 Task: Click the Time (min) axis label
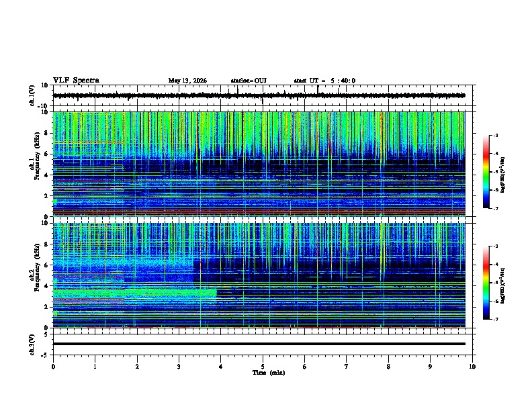[x=269, y=373]
